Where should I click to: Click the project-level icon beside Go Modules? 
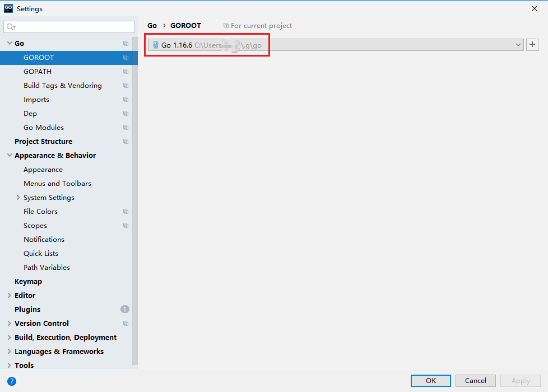pos(126,127)
